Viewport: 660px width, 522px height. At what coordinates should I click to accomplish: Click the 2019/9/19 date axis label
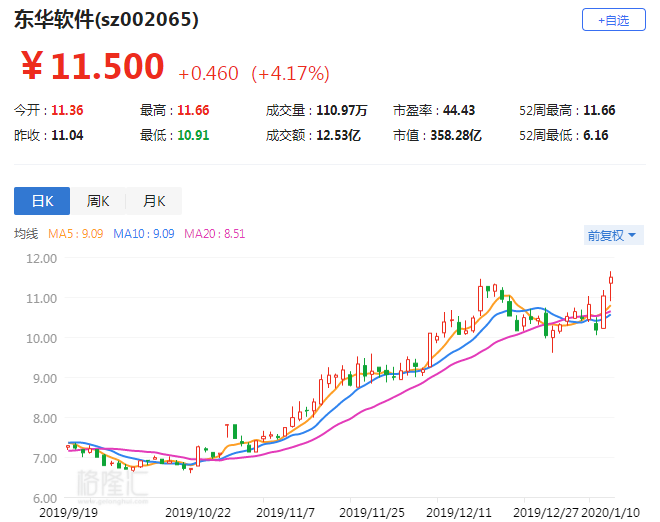pos(68,512)
